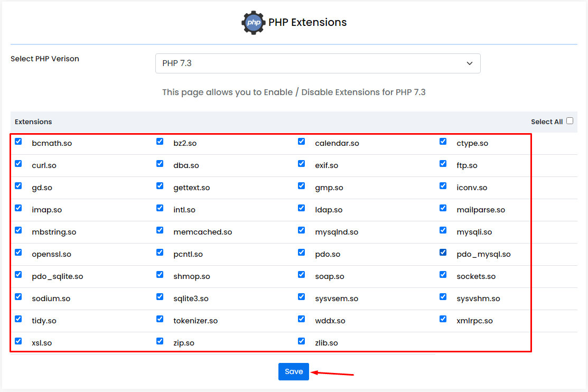588x392 pixels.
Task: Disable the wddx.so extension
Action: [302, 319]
